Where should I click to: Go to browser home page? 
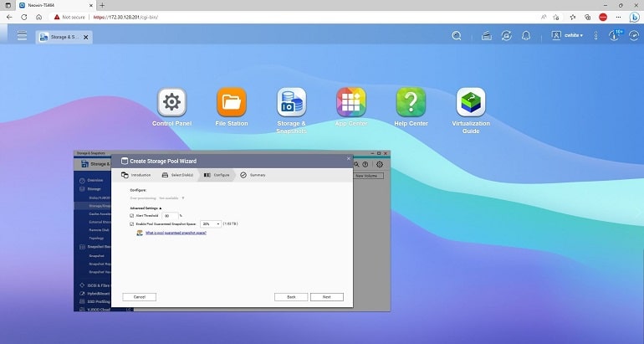point(38,18)
